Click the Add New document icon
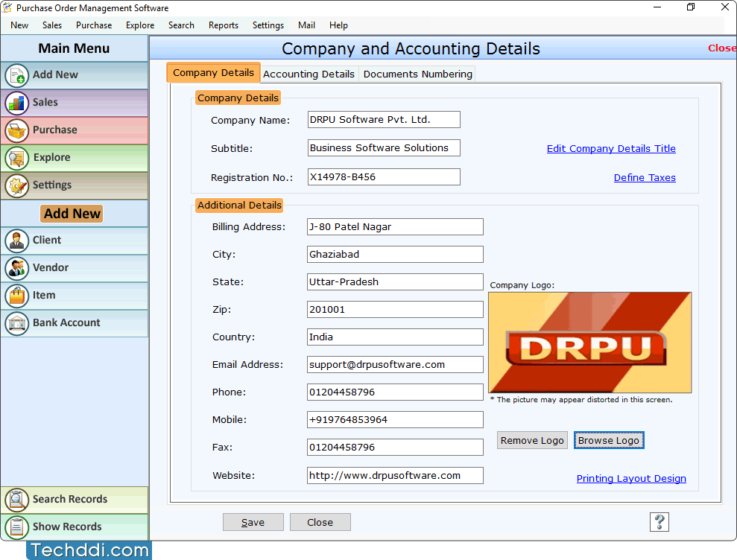The image size is (737, 560). tap(17, 75)
